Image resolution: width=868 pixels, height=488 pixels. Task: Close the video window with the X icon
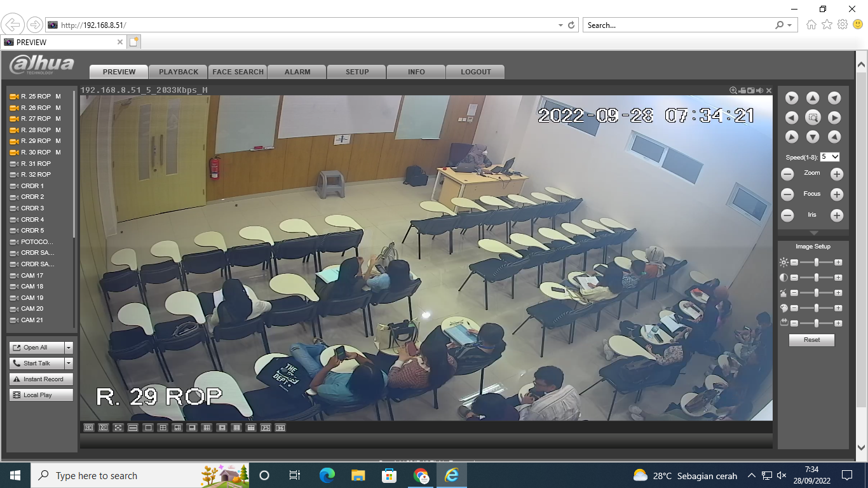tap(769, 90)
